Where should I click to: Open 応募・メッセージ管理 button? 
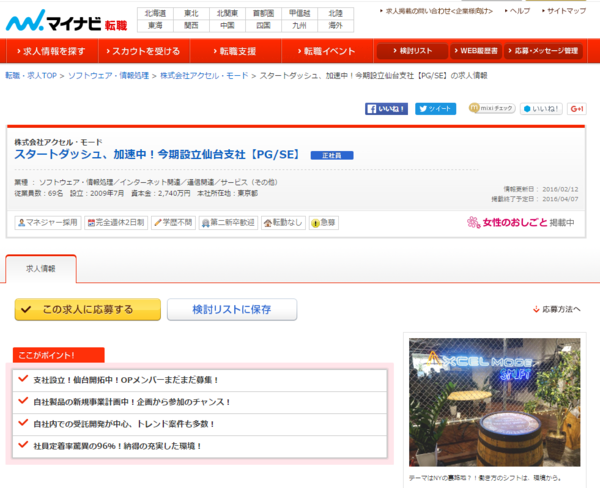click(543, 51)
